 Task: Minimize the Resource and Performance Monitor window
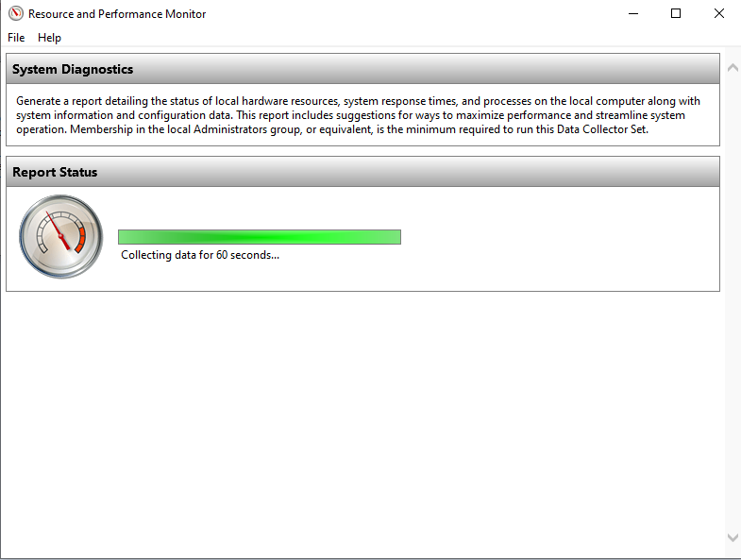(633, 14)
